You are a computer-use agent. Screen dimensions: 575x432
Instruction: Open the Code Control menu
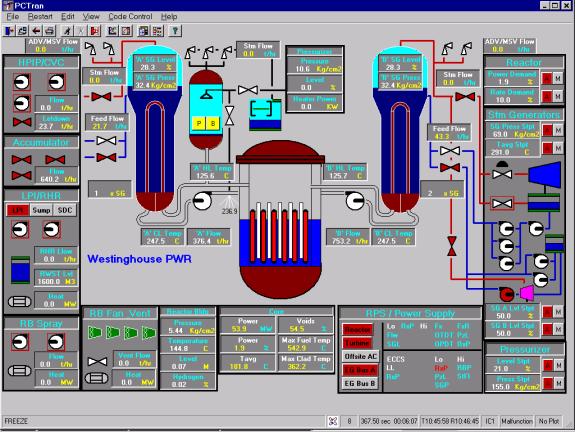tap(130, 17)
